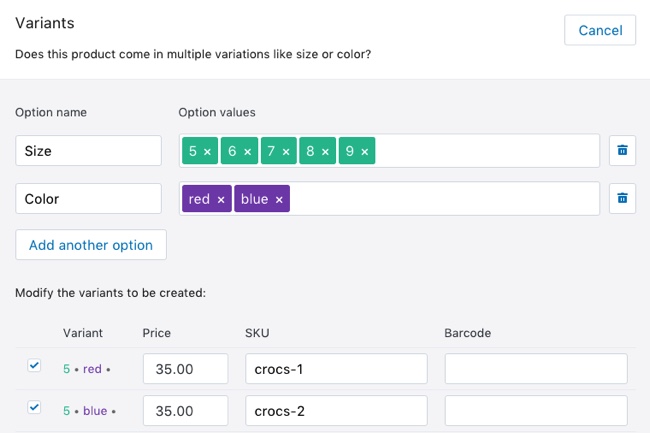Edit the crocs-2 SKU field
This screenshot has height=433, width=650.
tap(336, 411)
